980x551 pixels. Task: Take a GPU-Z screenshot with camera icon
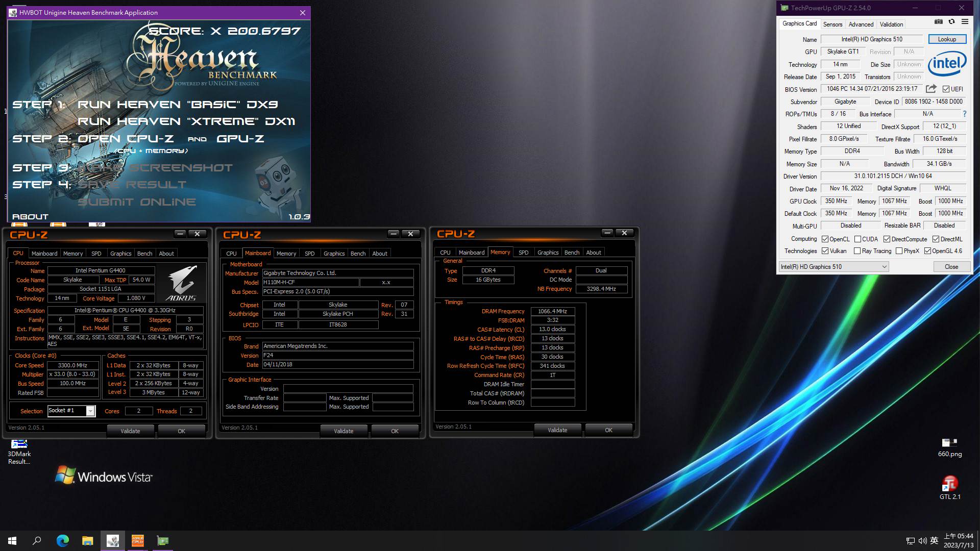coord(938,22)
